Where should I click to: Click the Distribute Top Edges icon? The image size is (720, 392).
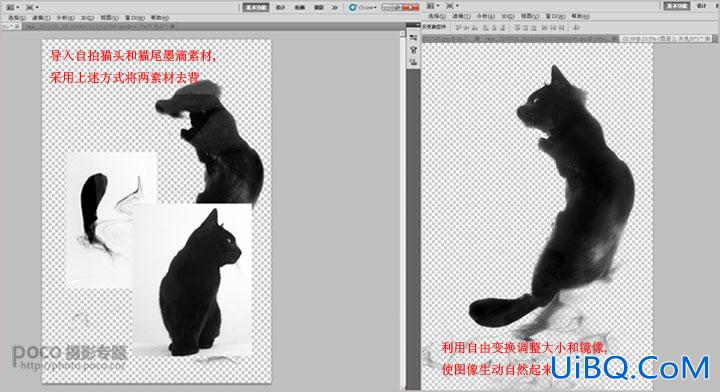point(517,28)
